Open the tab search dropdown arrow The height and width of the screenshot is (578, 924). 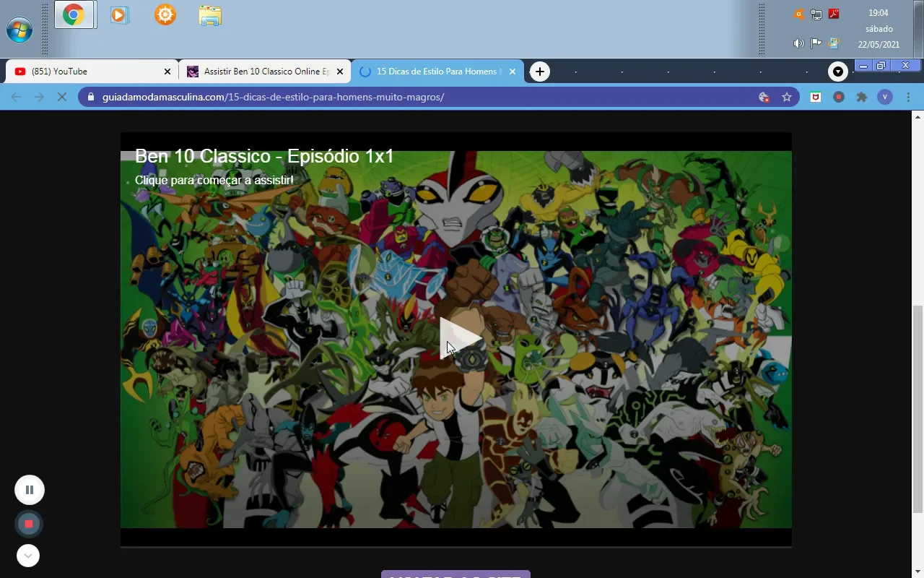[837, 72]
